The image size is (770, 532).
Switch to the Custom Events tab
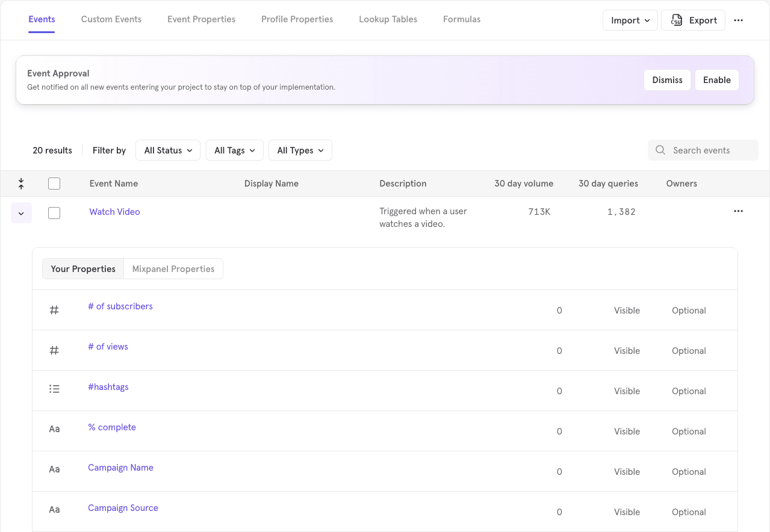pos(111,19)
